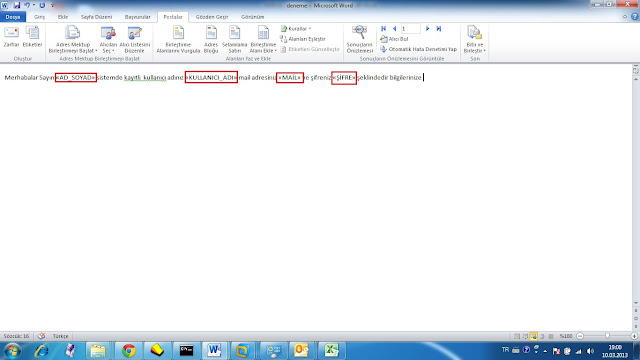
Task: Open Alıcıları Seç dropdown
Action: click(108, 39)
